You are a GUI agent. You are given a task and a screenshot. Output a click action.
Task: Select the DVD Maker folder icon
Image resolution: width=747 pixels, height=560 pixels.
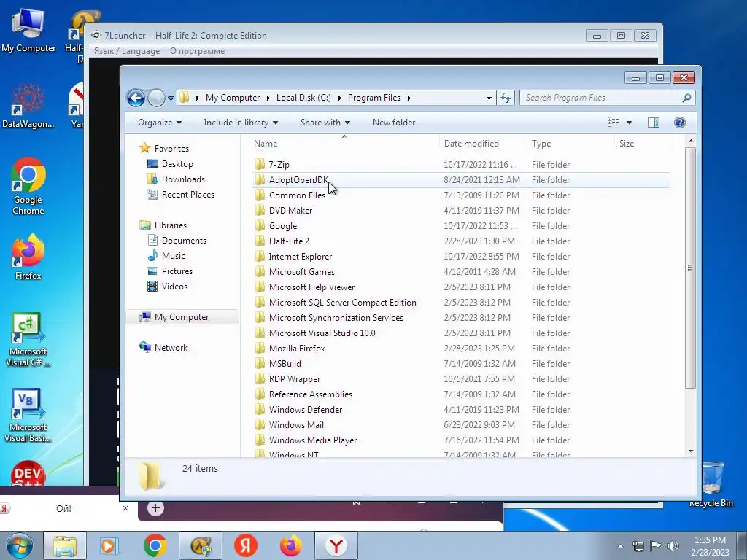click(260, 211)
